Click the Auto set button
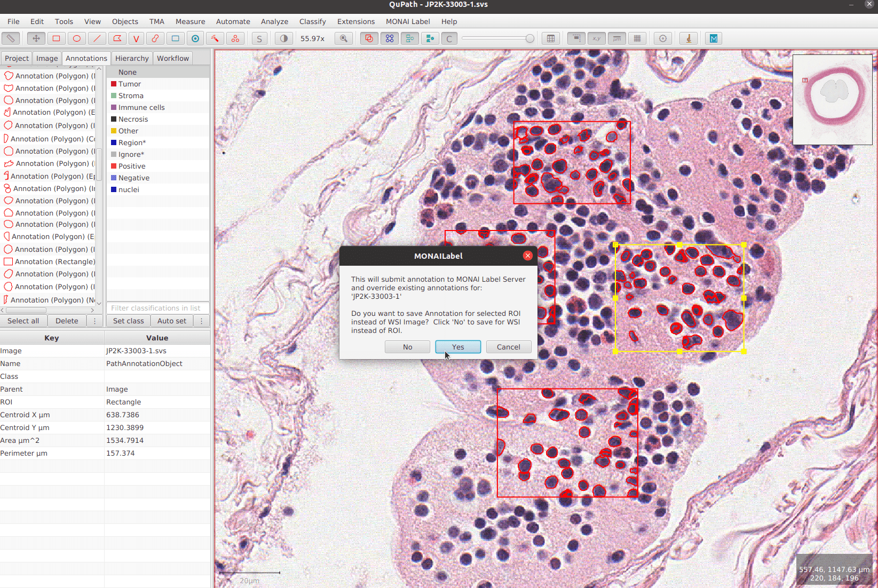The height and width of the screenshot is (588, 878). 172,321
